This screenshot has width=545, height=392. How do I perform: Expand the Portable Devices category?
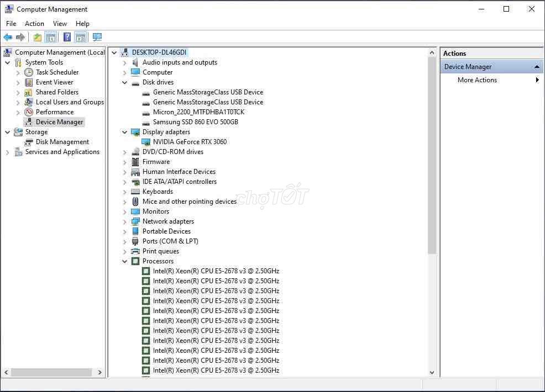pyautogui.click(x=124, y=231)
